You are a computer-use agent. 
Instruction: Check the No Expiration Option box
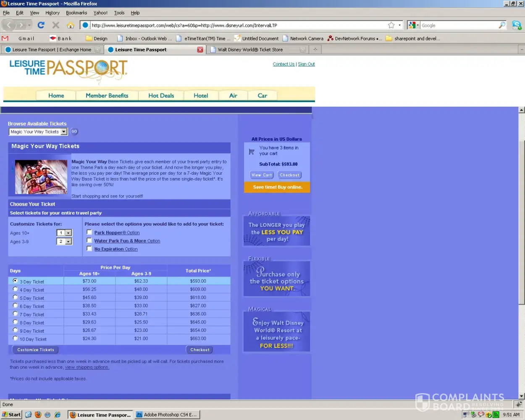click(89, 249)
